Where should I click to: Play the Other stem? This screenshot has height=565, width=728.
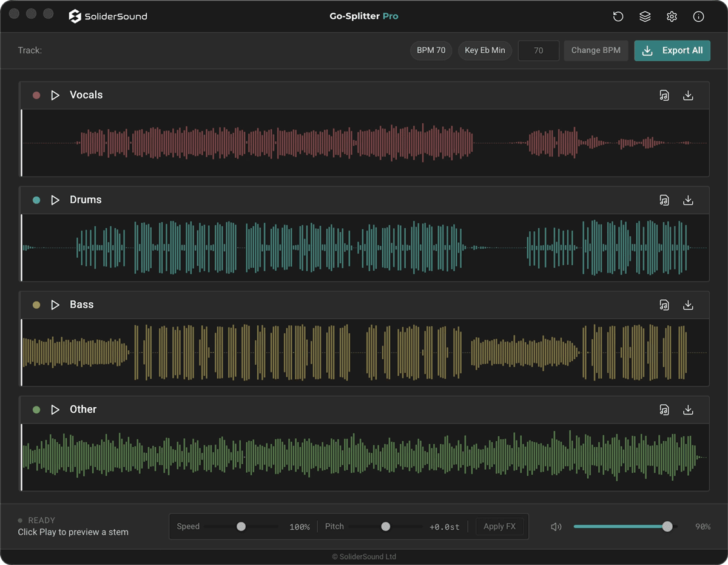55,410
